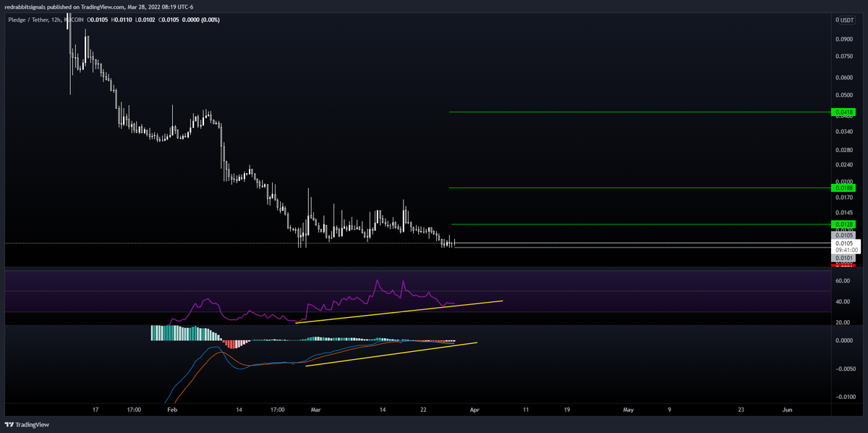Click the 0.0240 price axis value
Viewport: 868px width, 433px height.
(x=843, y=164)
